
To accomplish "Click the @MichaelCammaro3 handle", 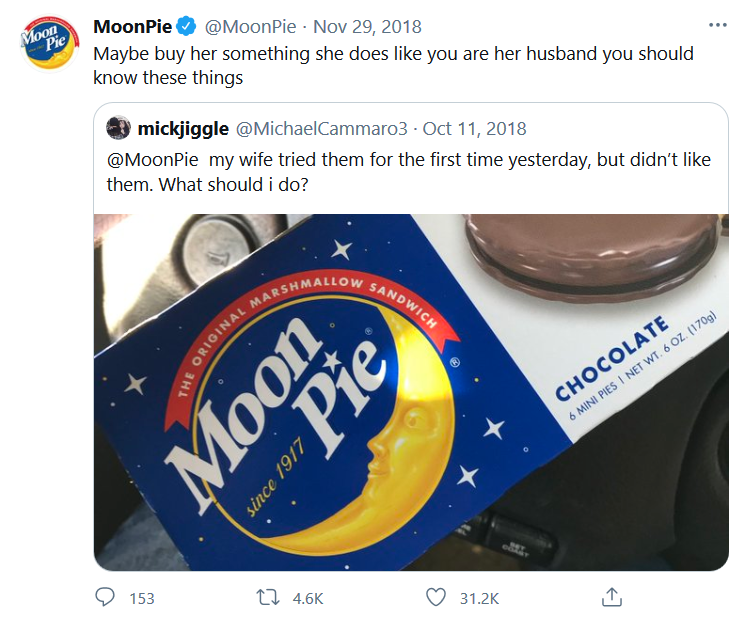I will point(322,128).
